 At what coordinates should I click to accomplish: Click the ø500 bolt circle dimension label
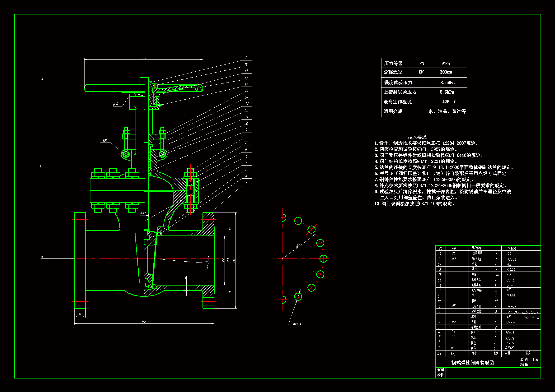(x=298, y=245)
